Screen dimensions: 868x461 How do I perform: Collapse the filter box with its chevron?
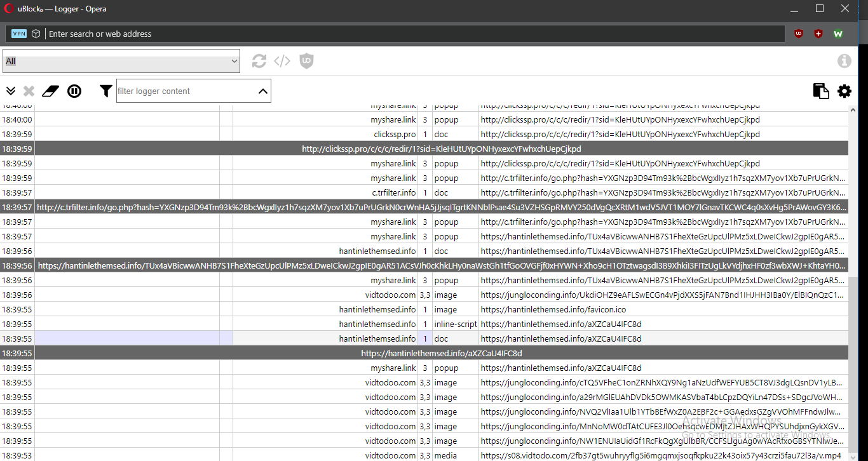click(263, 91)
